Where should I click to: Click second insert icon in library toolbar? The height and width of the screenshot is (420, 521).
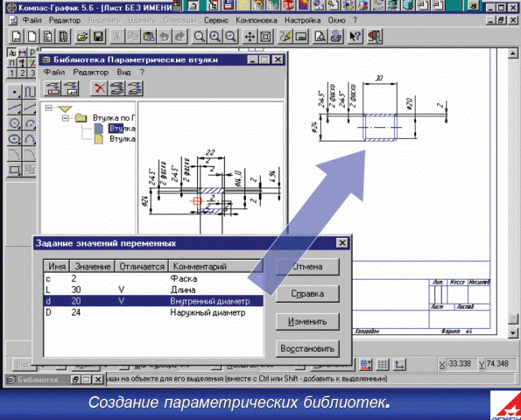[x=70, y=88]
